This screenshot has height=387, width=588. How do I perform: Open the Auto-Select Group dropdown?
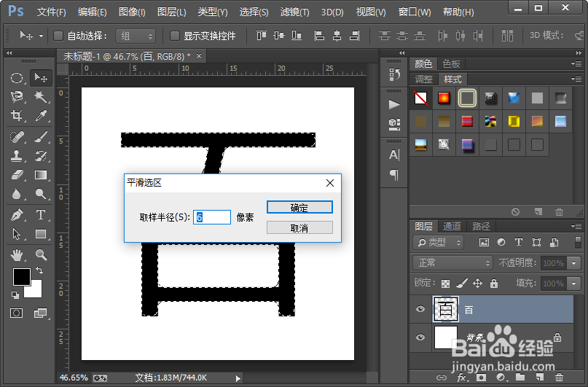[x=136, y=36]
